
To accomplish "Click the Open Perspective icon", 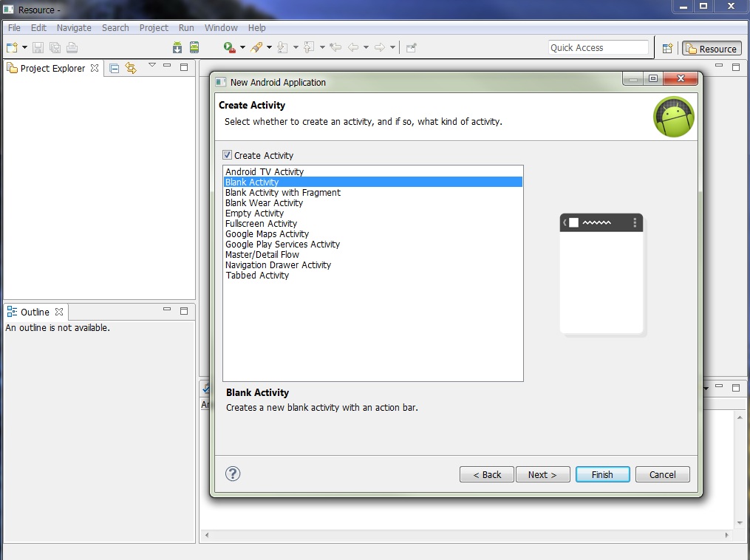I will tap(667, 49).
